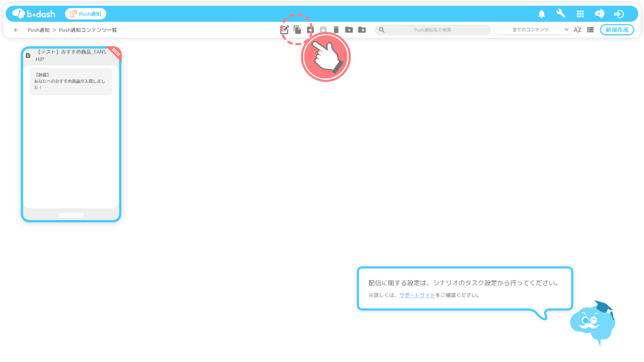Open the apps grid menu
Image resolution: width=644 pixels, height=362 pixels.
580,14
